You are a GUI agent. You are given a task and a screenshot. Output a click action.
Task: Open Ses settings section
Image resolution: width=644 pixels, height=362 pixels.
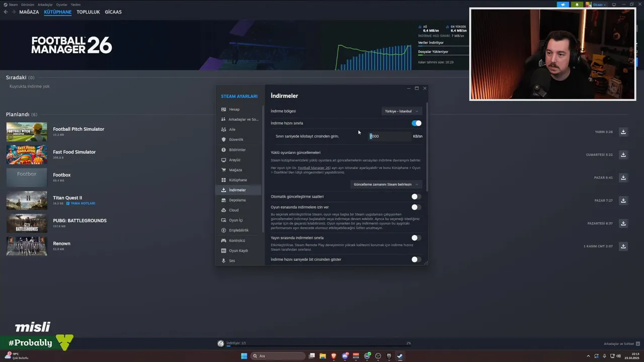point(238,260)
